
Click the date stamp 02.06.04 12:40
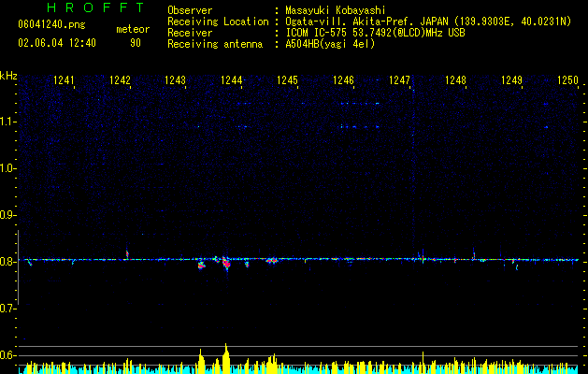click(x=57, y=43)
